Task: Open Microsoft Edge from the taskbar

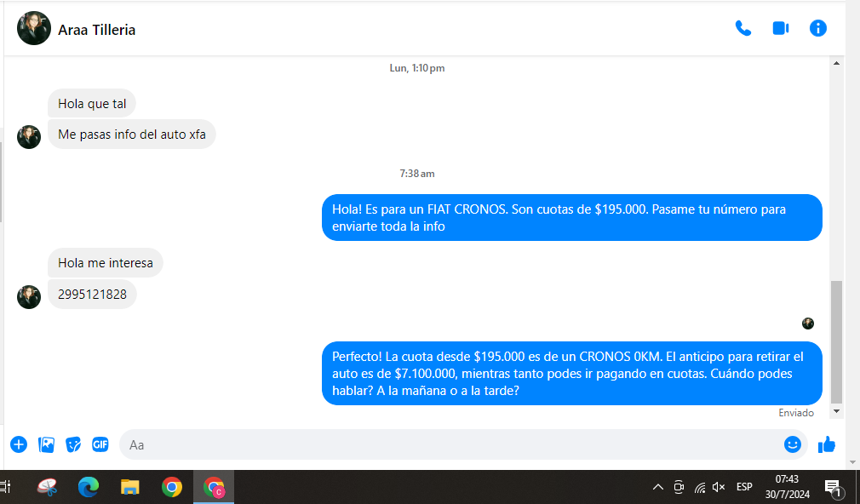Action: tap(89, 487)
